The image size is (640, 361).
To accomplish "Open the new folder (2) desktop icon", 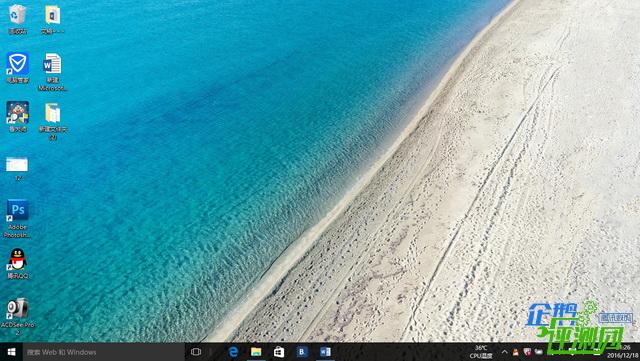I will point(53,121).
